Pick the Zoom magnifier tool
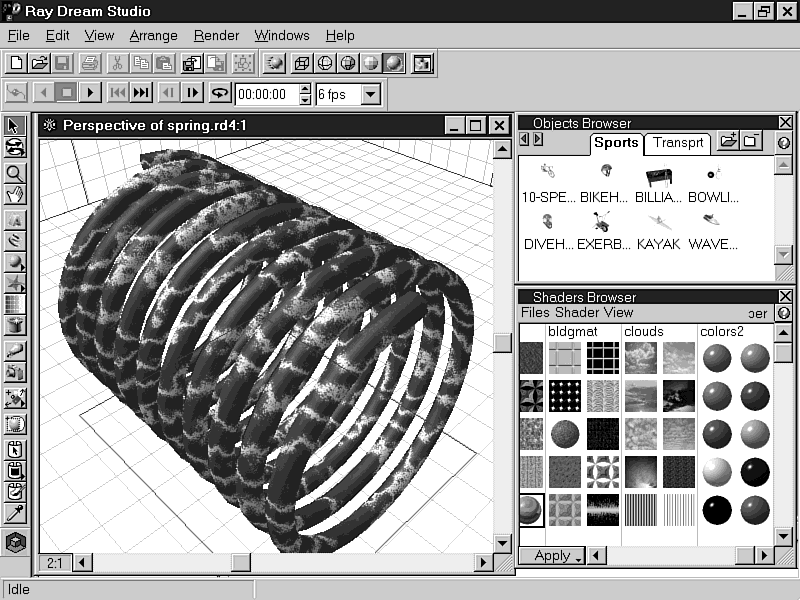This screenshot has width=800, height=600. click(15, 171)
